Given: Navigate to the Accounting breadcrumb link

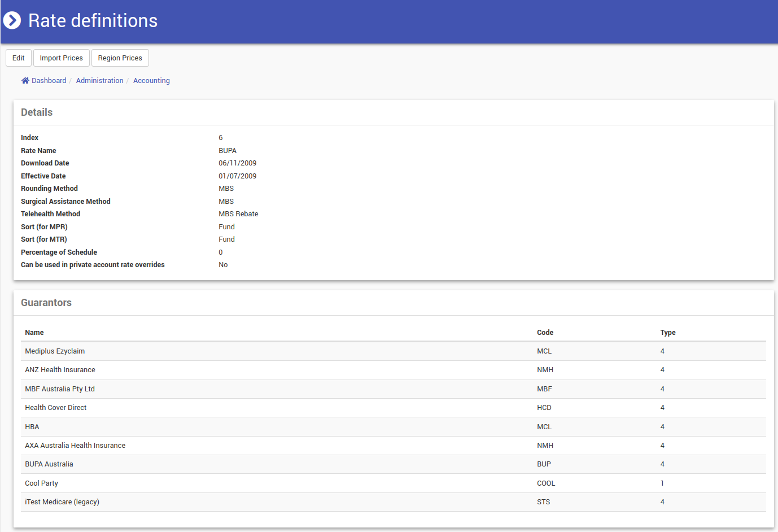Looking at the screenshot, I should (151, 81).
